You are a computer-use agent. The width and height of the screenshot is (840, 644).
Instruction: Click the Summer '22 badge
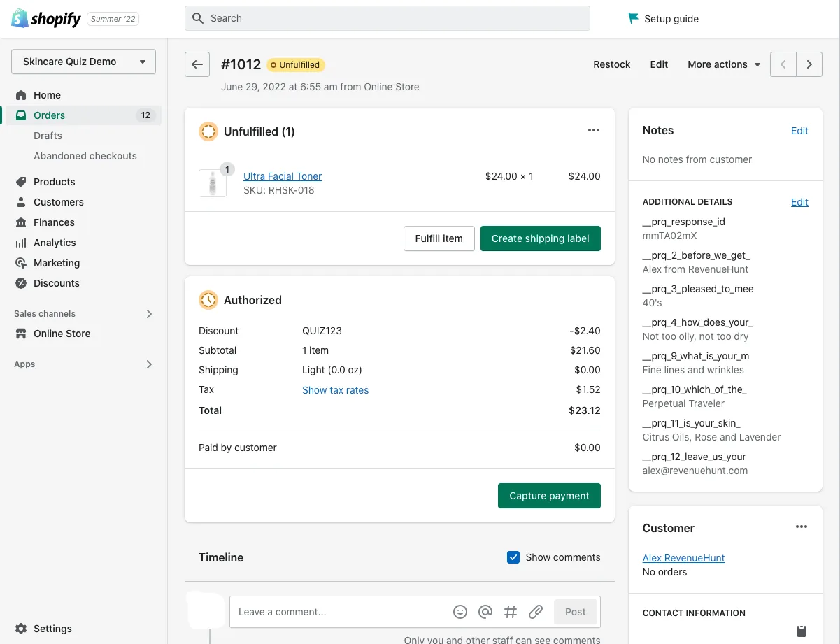[x=113, y=19]
